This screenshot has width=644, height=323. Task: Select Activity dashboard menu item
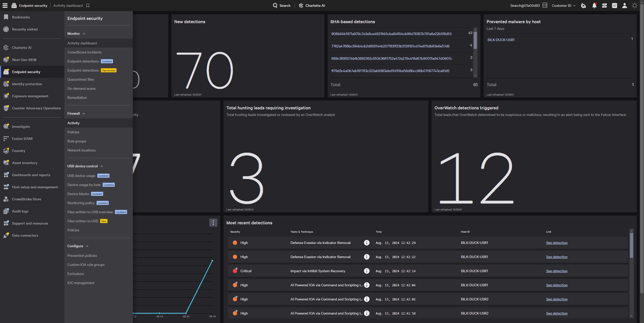98,43
